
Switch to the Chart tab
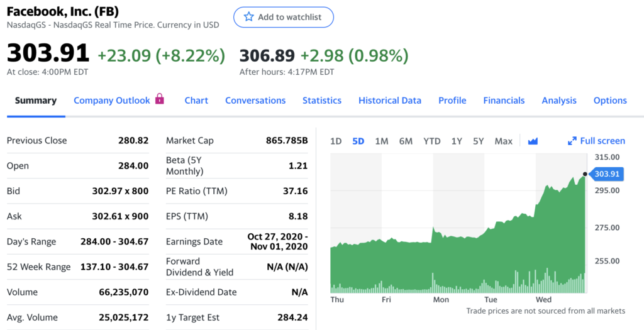coord(196,101)
